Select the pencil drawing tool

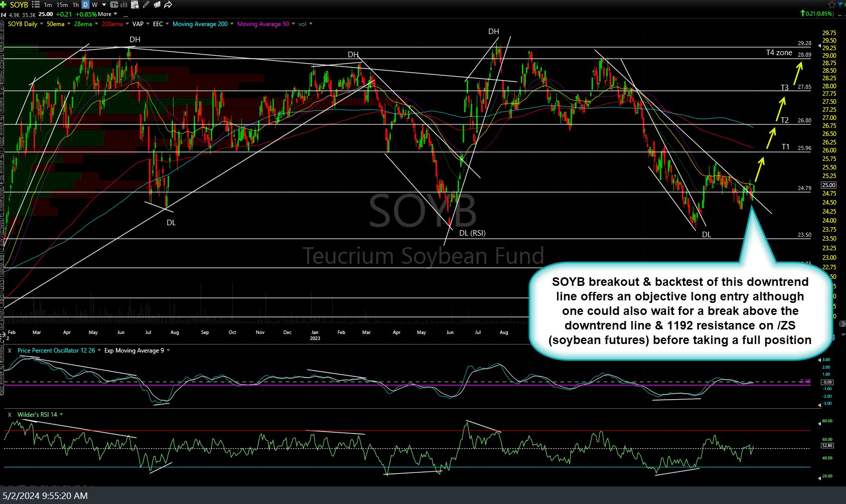(x=146, y=5)
